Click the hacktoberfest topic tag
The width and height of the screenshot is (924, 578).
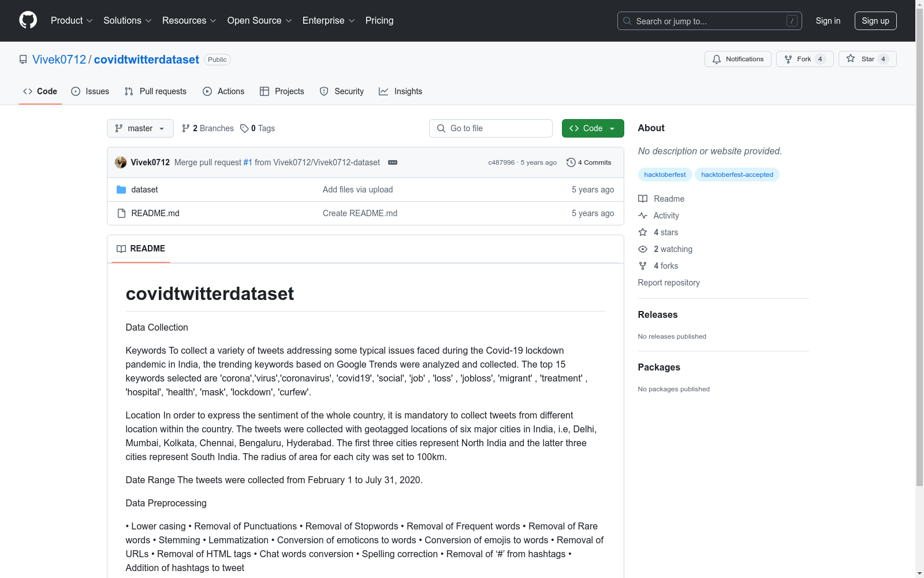point(665,175)
